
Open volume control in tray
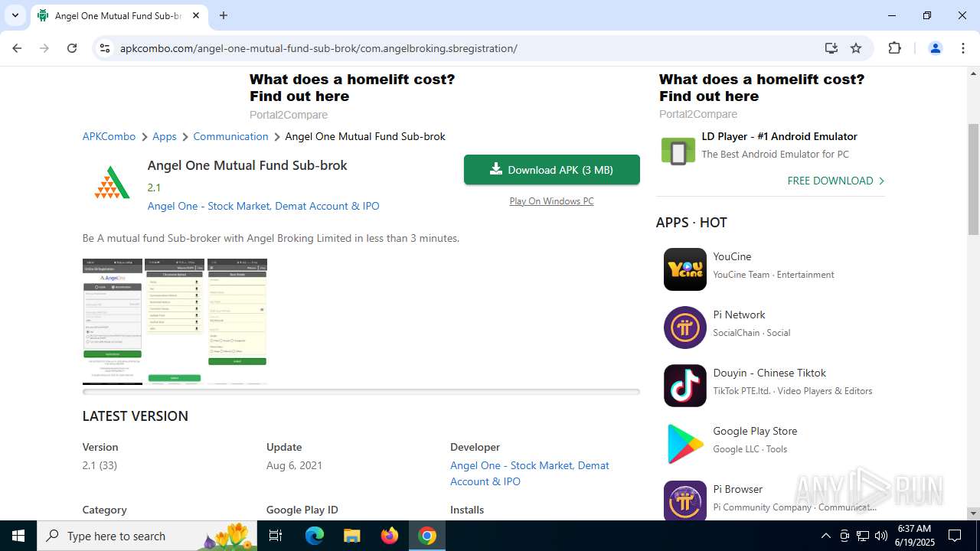(x=881, y=536)
